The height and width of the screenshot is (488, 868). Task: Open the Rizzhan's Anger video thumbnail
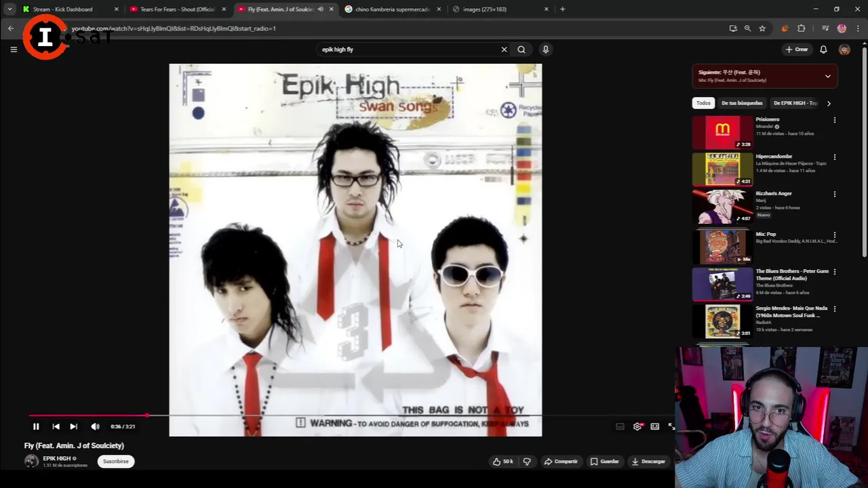(x=722, y=206)
